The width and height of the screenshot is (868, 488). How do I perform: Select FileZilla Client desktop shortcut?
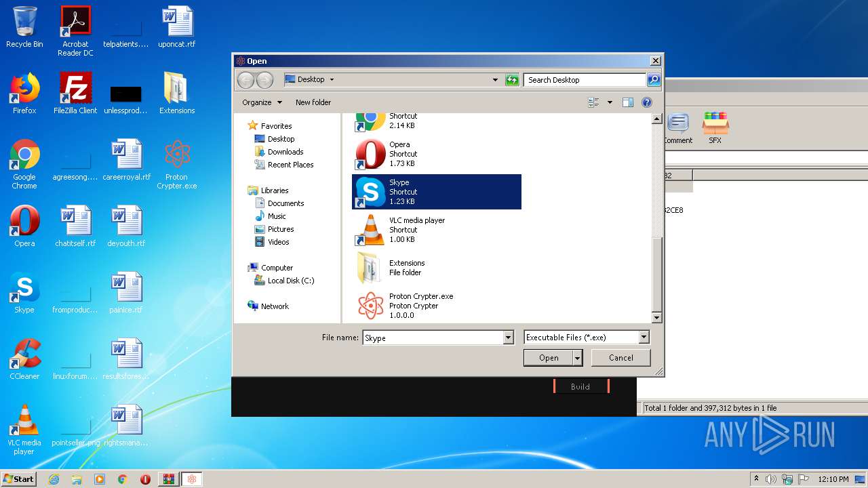tap(75, 94)
